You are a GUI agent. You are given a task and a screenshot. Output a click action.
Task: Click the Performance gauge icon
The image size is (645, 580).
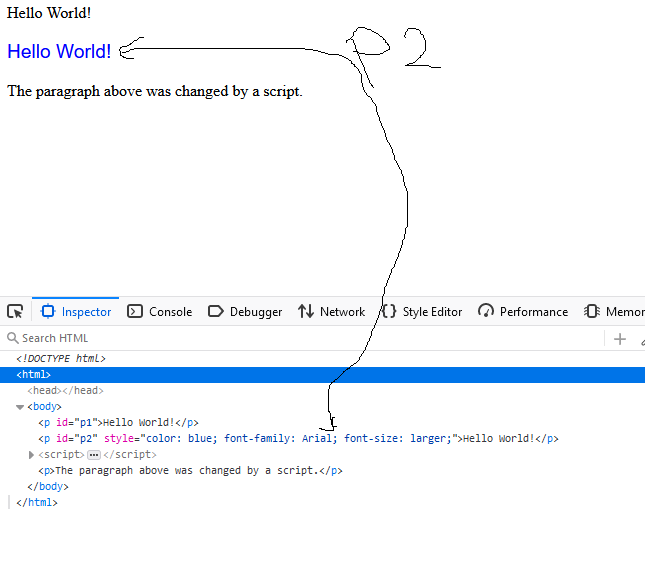coord(486,311)
